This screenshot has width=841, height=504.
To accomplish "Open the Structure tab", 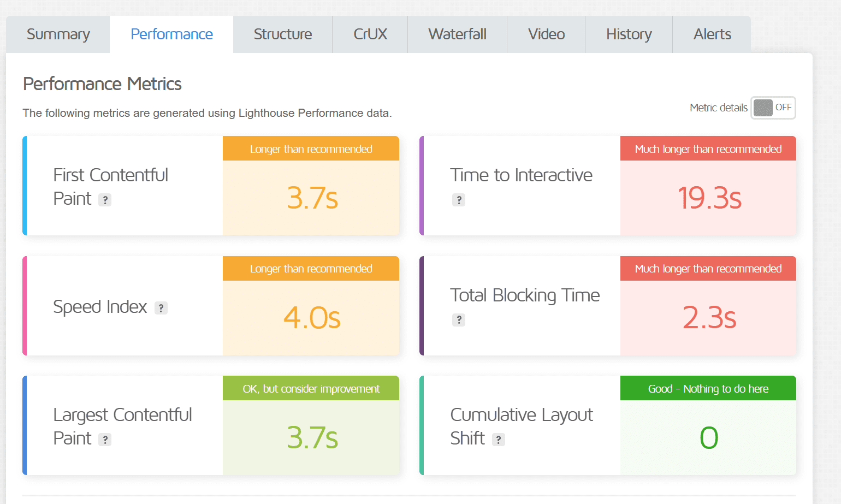I will [282, 34].
